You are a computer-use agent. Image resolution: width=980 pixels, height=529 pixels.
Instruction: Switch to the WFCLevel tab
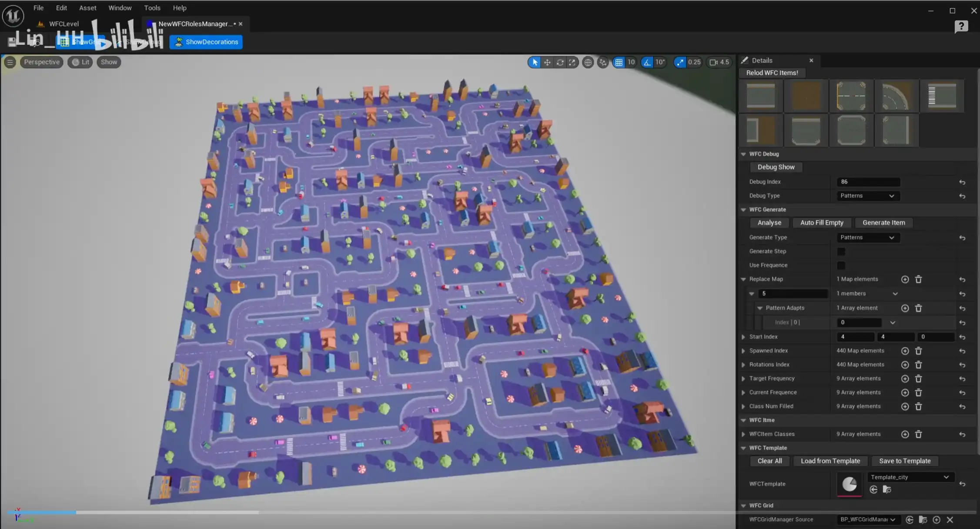point(64,24)
